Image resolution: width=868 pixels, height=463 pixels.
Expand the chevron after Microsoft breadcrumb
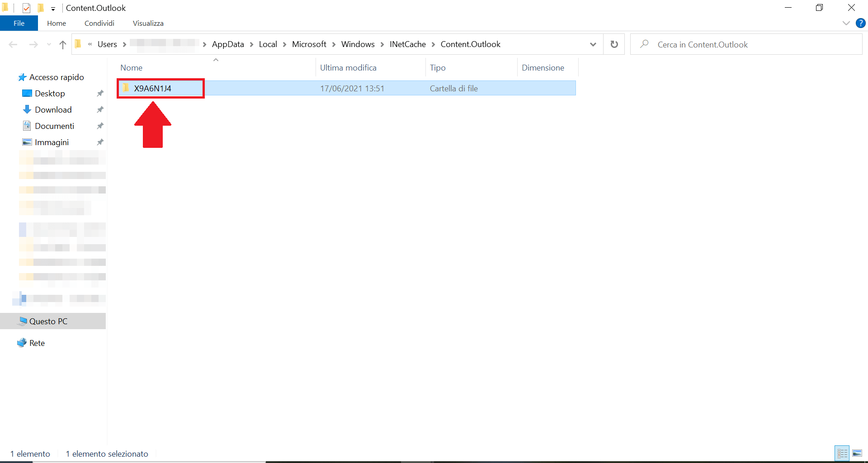pyautogui.click(x=334, y=44)
